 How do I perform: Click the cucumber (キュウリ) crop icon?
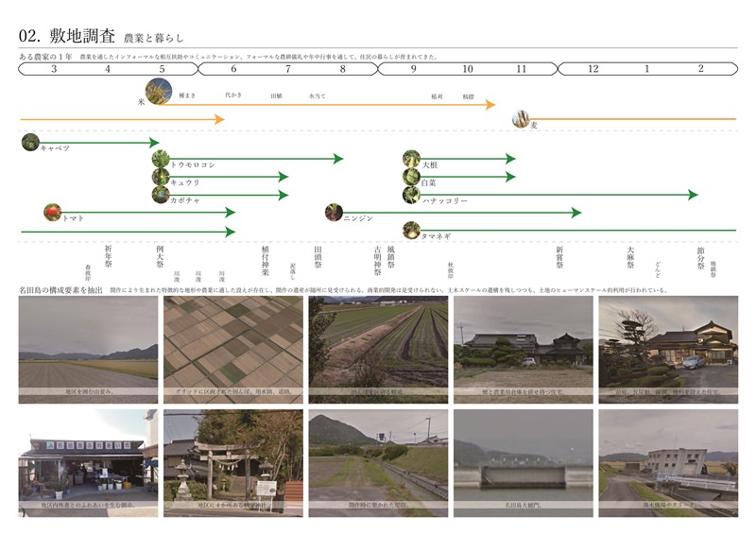point(161,177)
